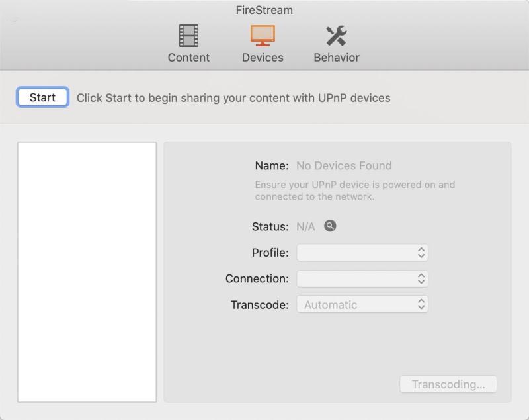Expand the Transcode dropdown set to Automatic
Screen dimensions: 529x420
pyautogui.click(x=362, y=305)
